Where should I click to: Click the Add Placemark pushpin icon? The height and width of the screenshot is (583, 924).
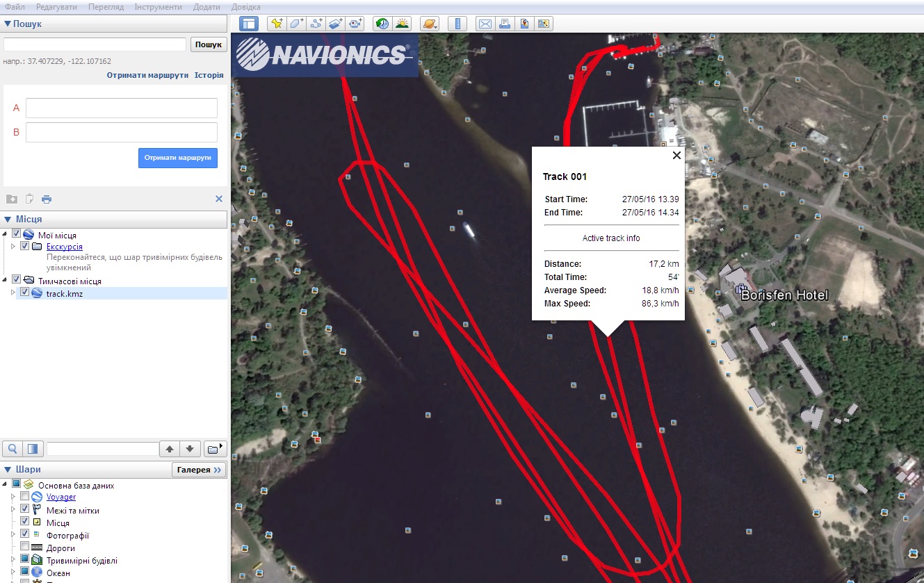277,24
